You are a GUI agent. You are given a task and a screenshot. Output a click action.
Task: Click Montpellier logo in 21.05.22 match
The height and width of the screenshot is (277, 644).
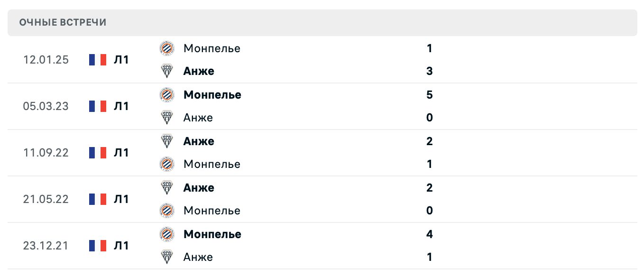click(x=167, y=211)
